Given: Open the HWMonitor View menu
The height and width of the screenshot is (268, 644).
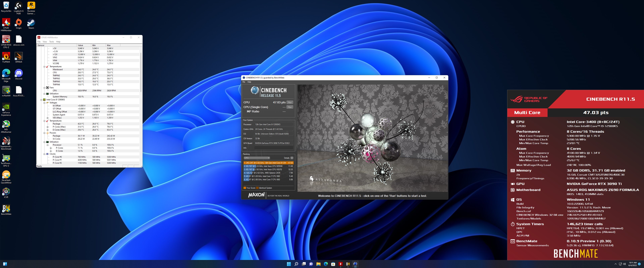Looking at the screenshot, I should [45, 42].
